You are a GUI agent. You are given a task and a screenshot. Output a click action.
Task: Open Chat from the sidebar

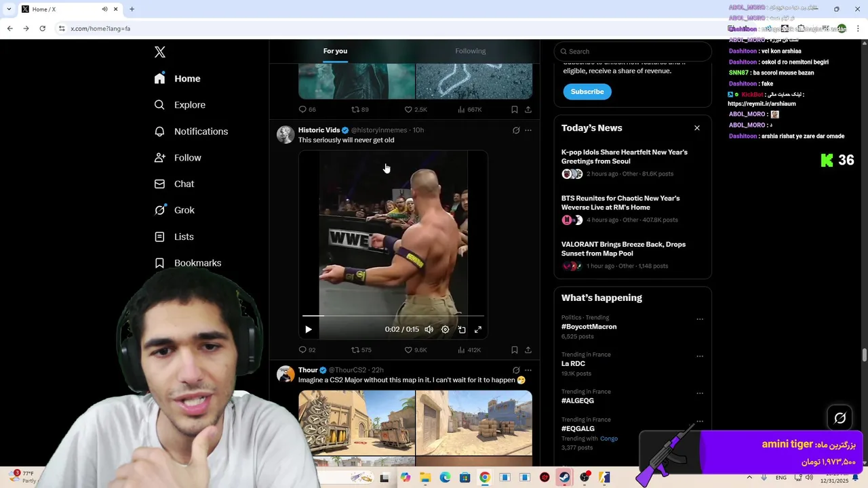point(174,184)
